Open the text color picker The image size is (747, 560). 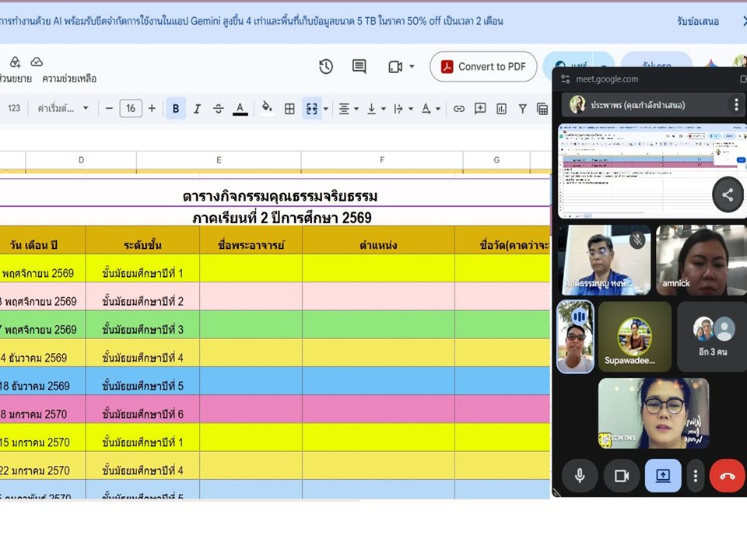pos(240,109)
